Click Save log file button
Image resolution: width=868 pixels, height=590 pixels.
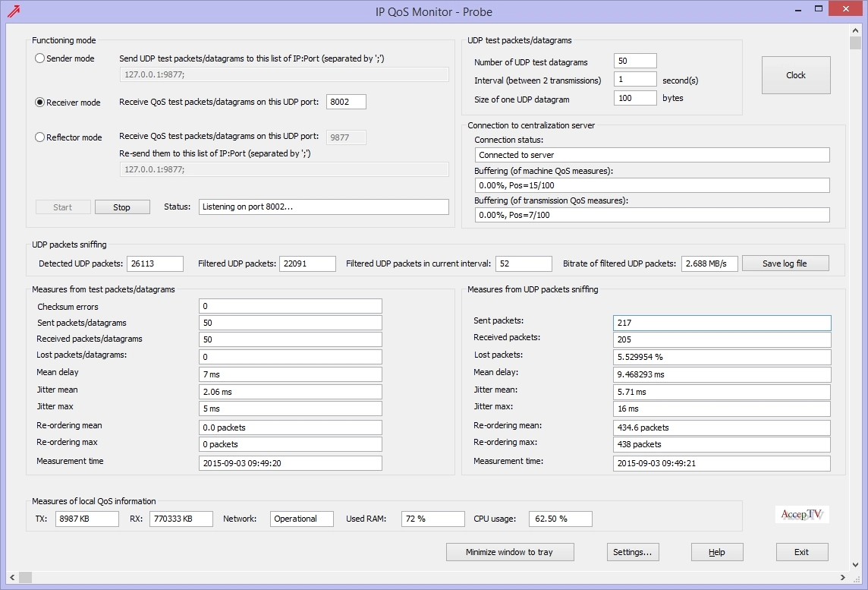coord(785,263)
